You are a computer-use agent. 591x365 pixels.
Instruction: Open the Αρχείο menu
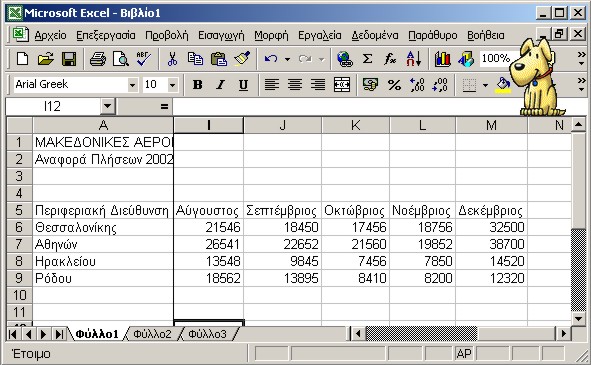51,35
